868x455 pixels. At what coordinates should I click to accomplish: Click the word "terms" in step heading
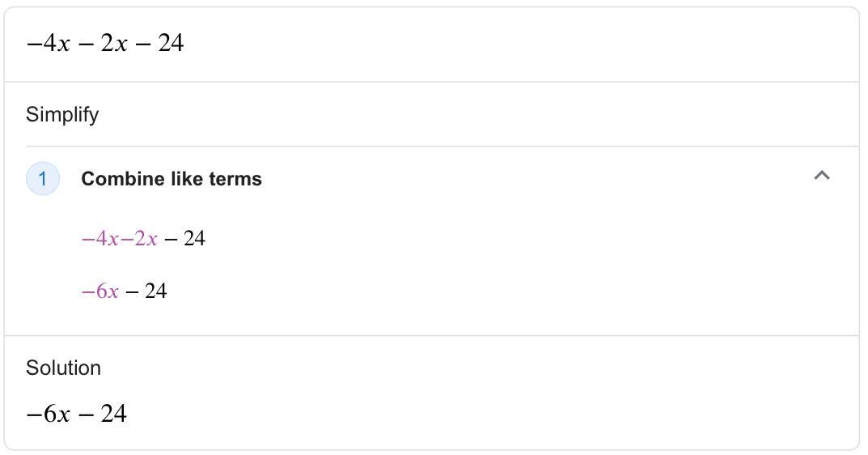[235, 179]
